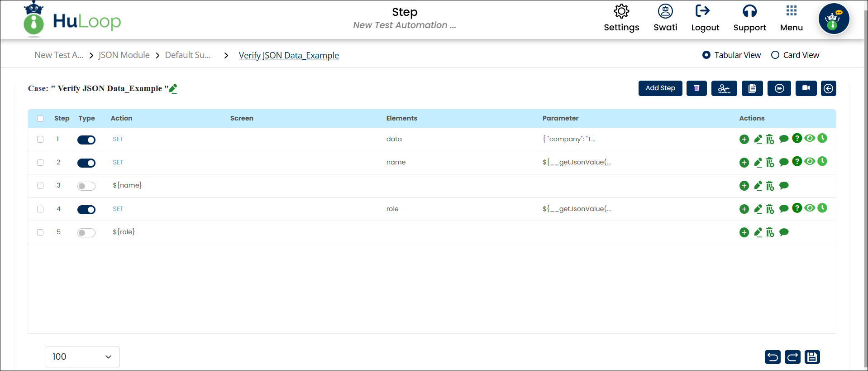Screen dimensions: 868x371
Task: Click the undo arrow icon
Action: click(x=773, y=357)
